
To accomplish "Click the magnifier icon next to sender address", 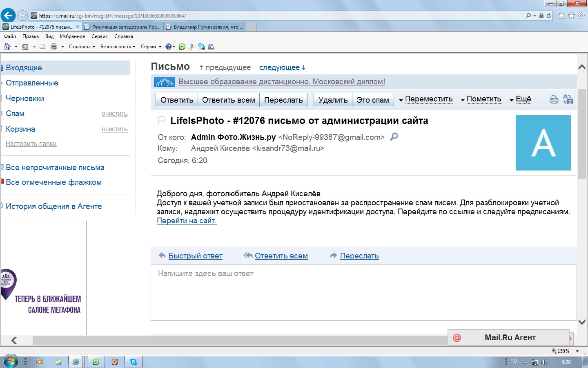I will click(x=394, y=137).
